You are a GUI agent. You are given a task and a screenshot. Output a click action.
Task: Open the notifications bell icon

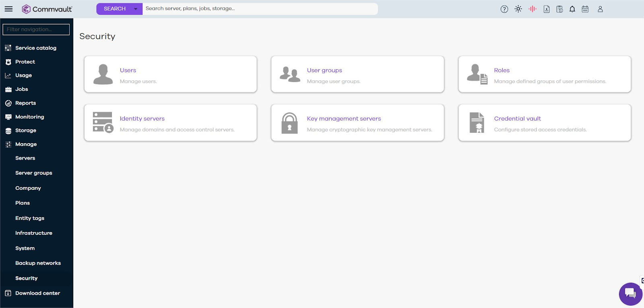[x=572, y=9]
